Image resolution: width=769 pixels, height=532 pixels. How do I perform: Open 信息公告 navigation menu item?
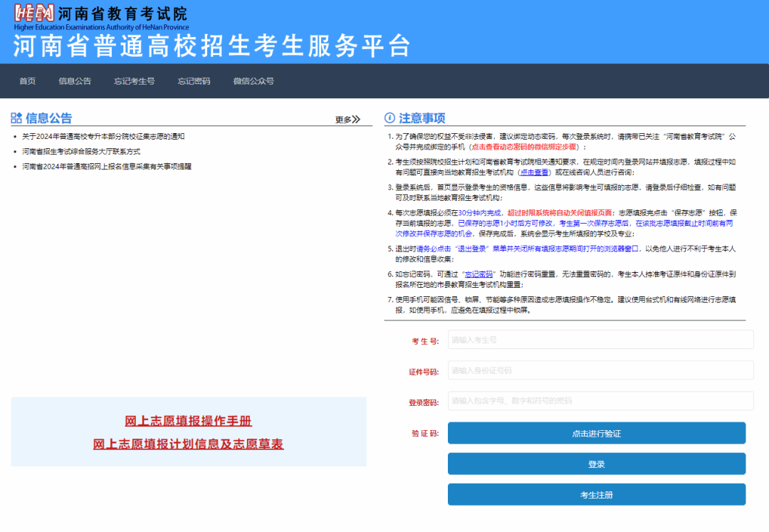point(75,81)
